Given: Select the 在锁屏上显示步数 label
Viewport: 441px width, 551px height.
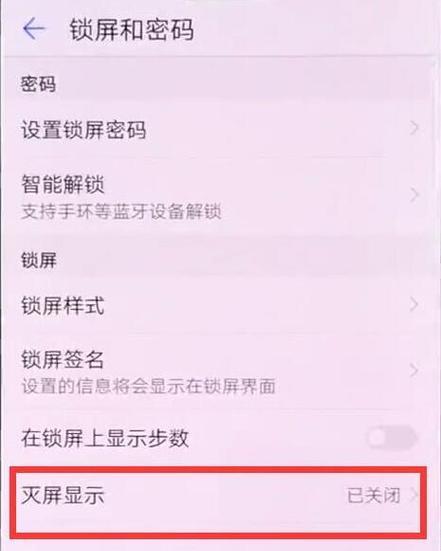Looking at the screenshot, I should click(105, 438).
